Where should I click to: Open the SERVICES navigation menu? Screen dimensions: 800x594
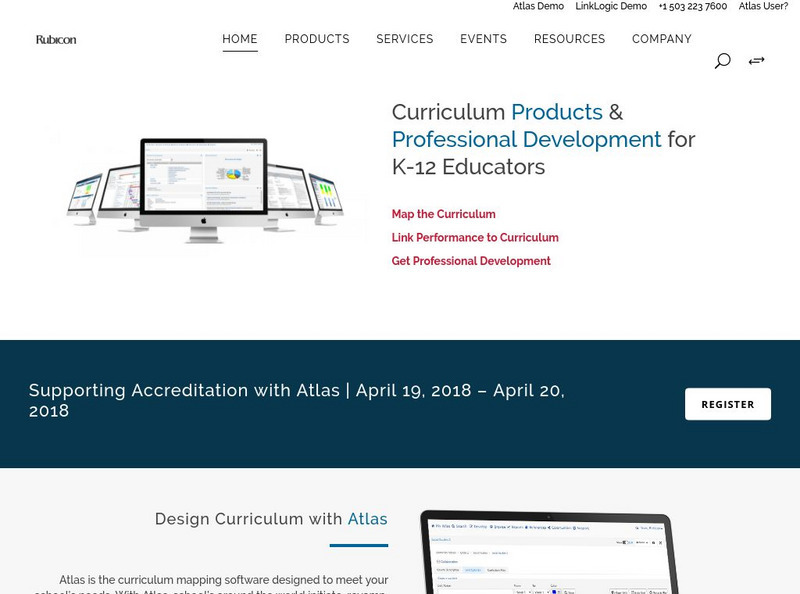[404, 39]
